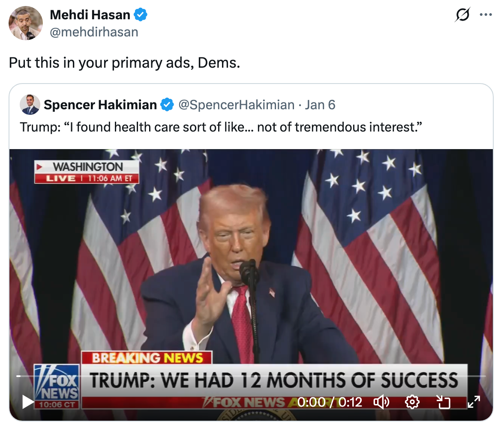Click Mehdi Hasan's verified checkmark badge
The width and height of the screenshot is (504, 431).
click(x=141, y=14)
